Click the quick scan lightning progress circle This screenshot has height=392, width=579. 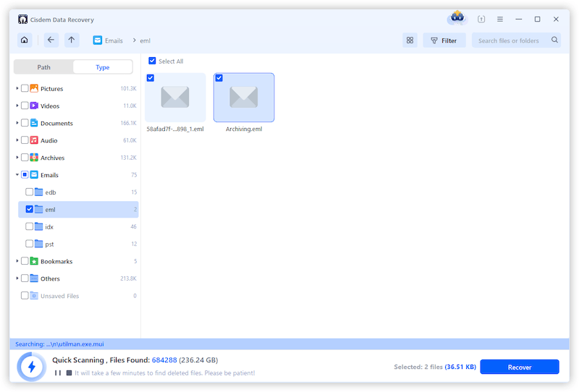(x=32, y=367)
